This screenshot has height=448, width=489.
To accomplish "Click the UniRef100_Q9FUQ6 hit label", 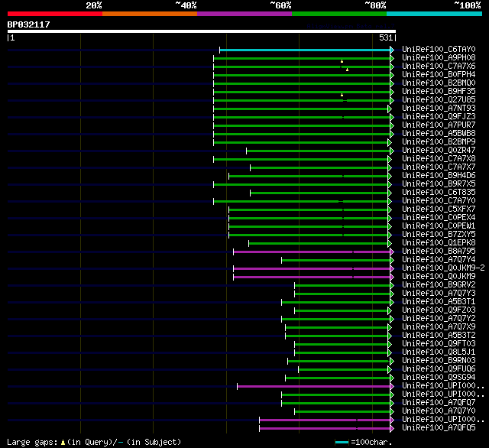I will (439, 369).
